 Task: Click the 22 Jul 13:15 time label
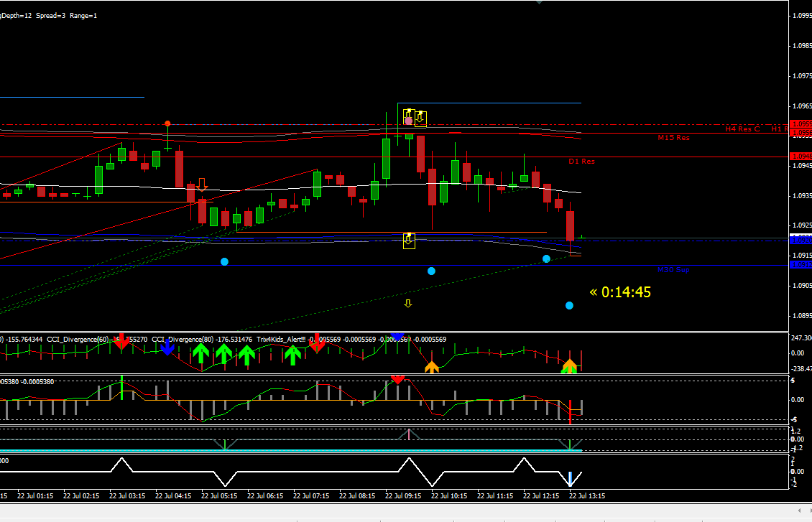[x=587, y=495]
